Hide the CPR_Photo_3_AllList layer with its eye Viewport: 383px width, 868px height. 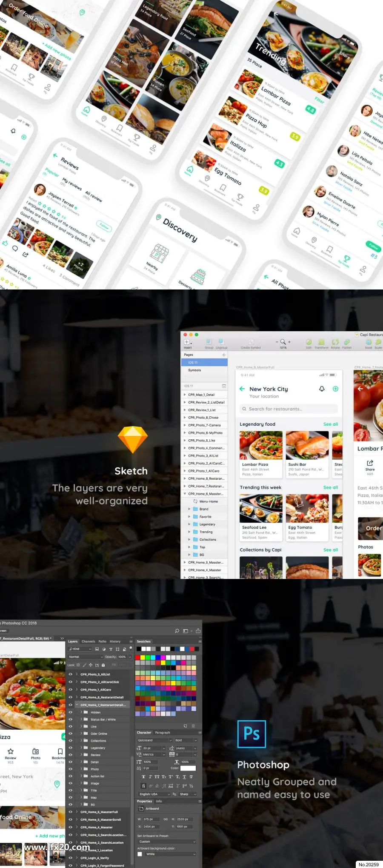pos(70,674)
